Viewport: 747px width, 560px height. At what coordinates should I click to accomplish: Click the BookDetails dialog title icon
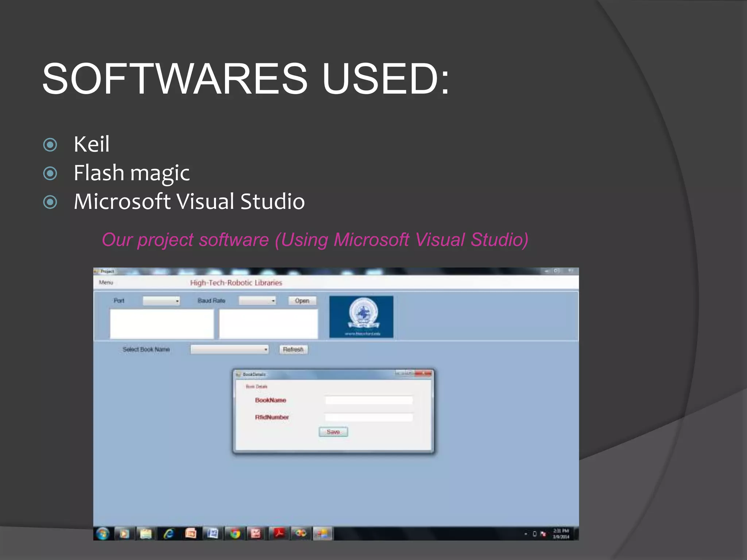pos(239,374)
